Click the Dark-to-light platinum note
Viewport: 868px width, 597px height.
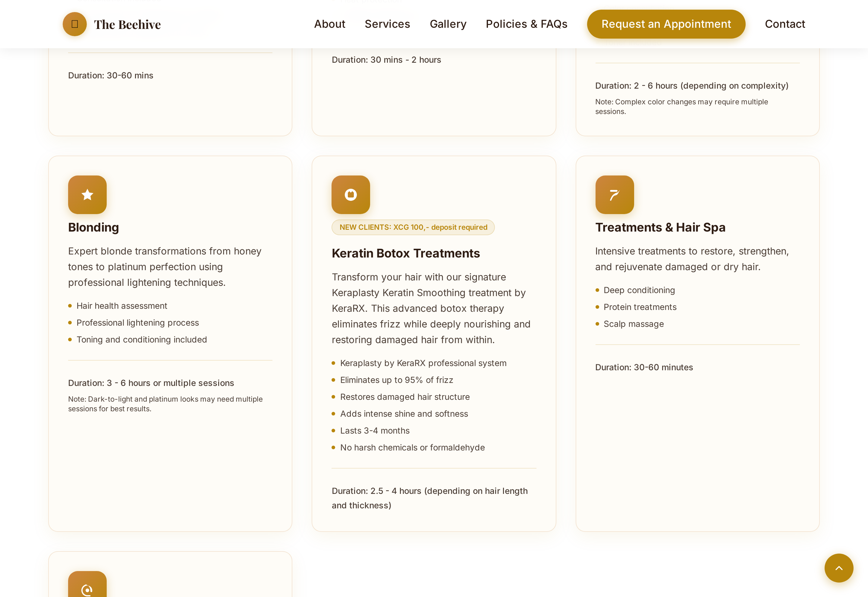pyautogui.click(x=165, y=404)
